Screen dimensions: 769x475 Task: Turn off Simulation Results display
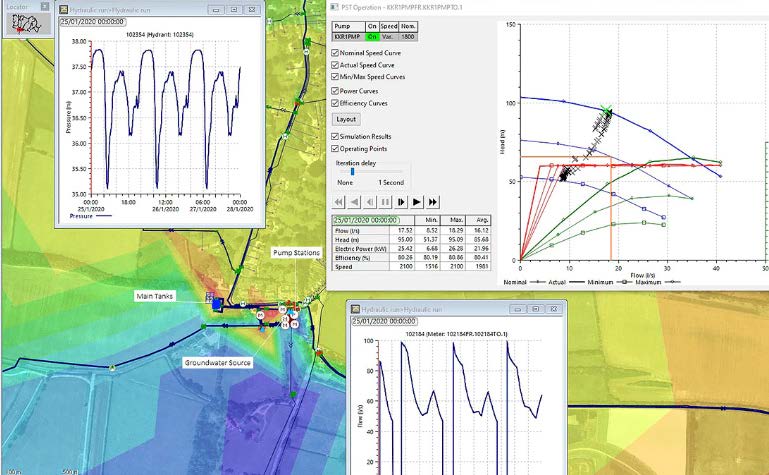pyautogui.click(x=336, y=136)
